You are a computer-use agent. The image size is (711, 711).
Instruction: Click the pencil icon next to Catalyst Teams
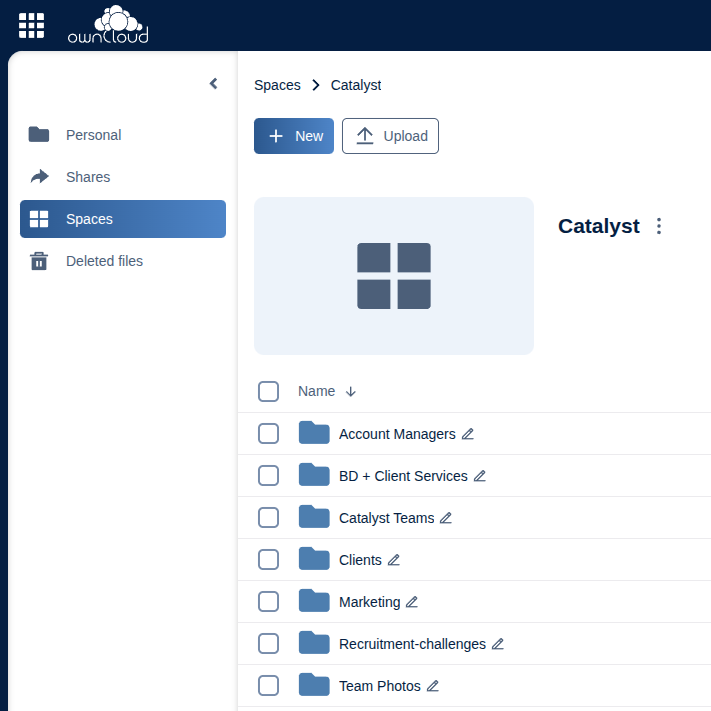pyautogui.click(x=446, y=518)
